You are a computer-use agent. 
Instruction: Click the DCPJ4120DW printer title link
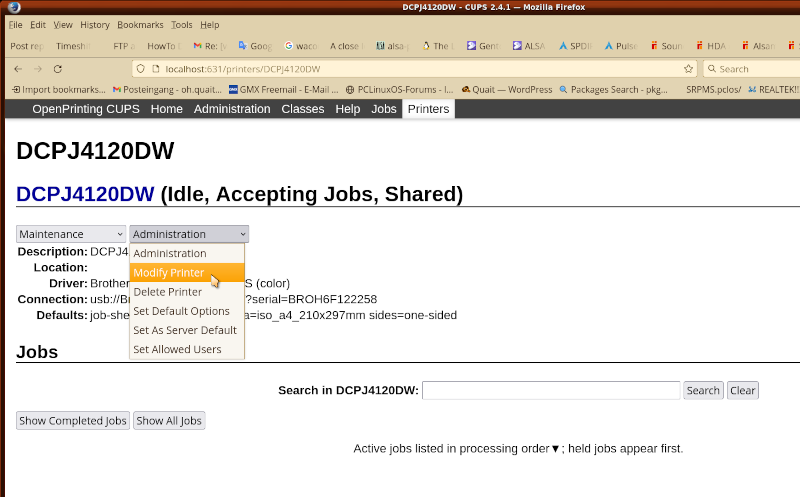click(x=85, y=194)
